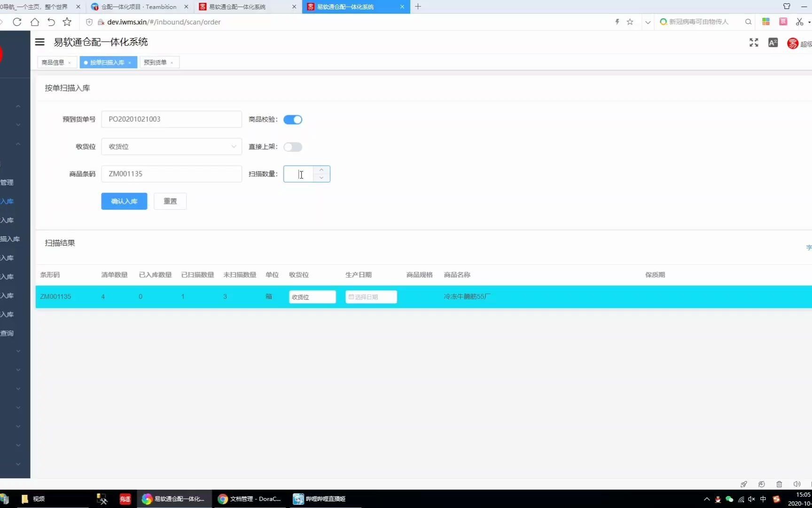Image resolution: width=812 pixels, height=508 pixels.
Task: Open the 收货位 dropdown in the form
Action: 172,147
